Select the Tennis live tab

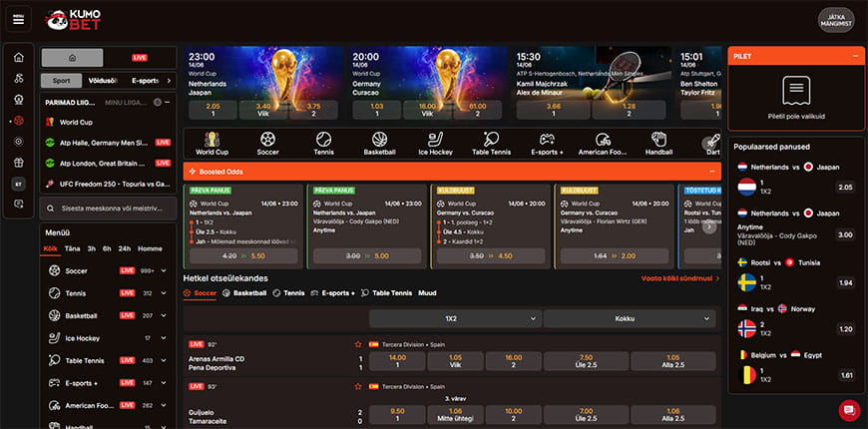(x=288, y=293)
